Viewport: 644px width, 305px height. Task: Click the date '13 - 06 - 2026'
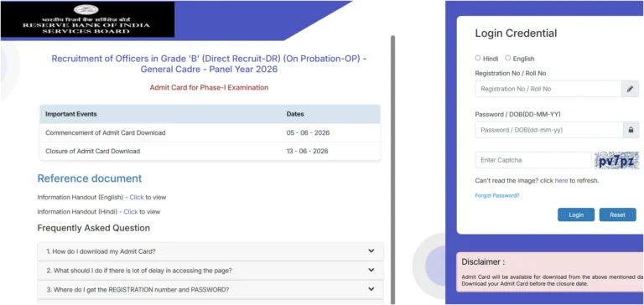click(307, 151)
